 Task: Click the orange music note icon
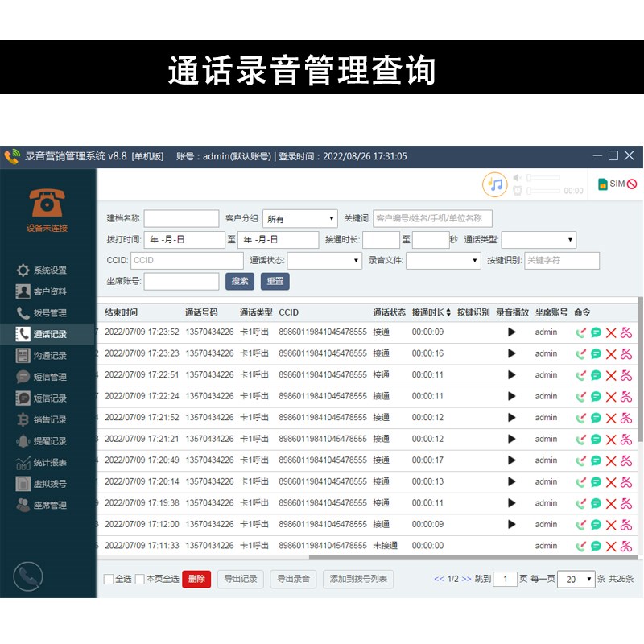495,184
